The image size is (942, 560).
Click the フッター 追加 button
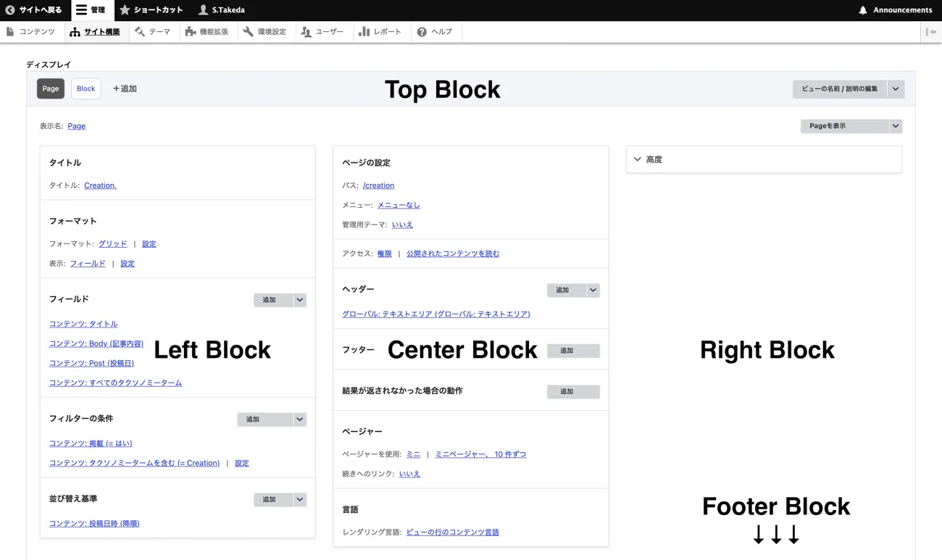coord(572,351)
